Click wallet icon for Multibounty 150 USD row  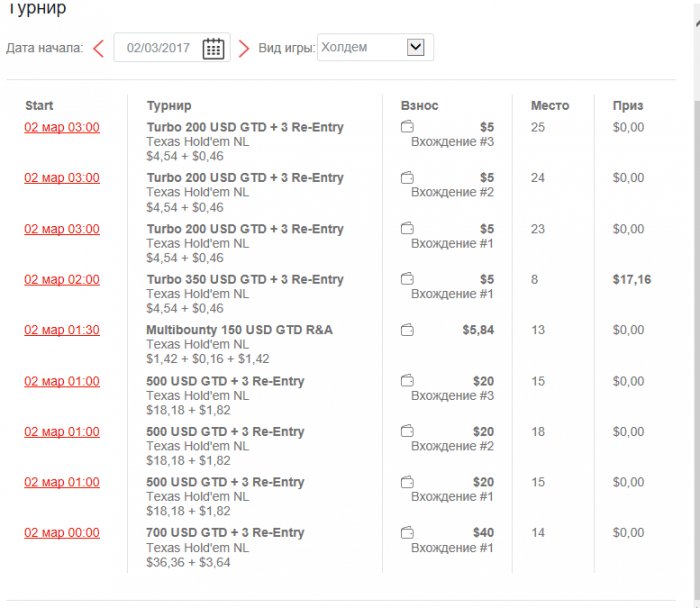(407, 330)
